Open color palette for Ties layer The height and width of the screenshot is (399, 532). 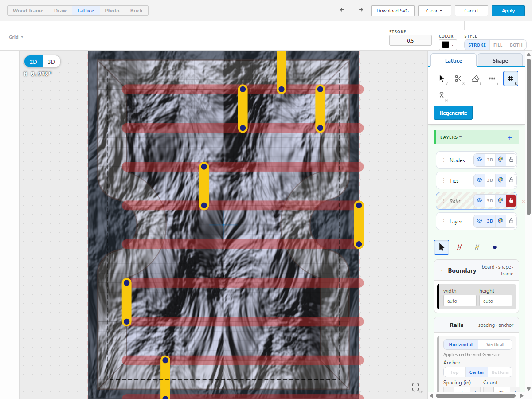501,180
